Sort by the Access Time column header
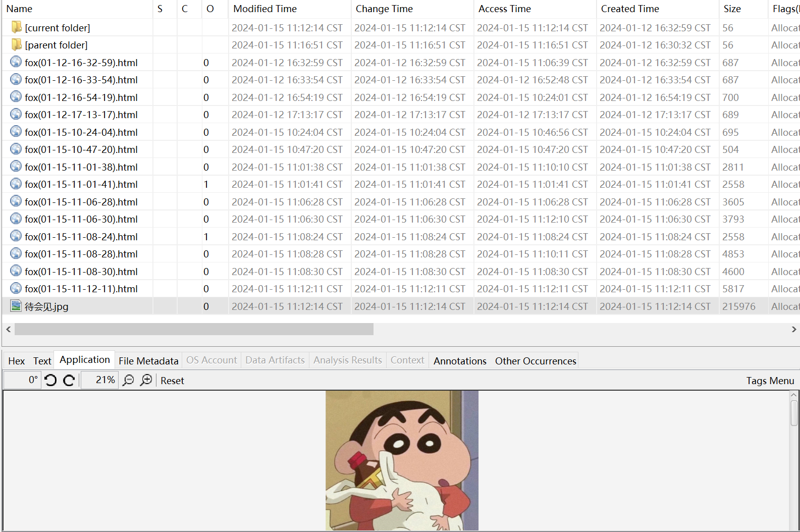This screenshot has height=532, width=800. tap(535, 9)
